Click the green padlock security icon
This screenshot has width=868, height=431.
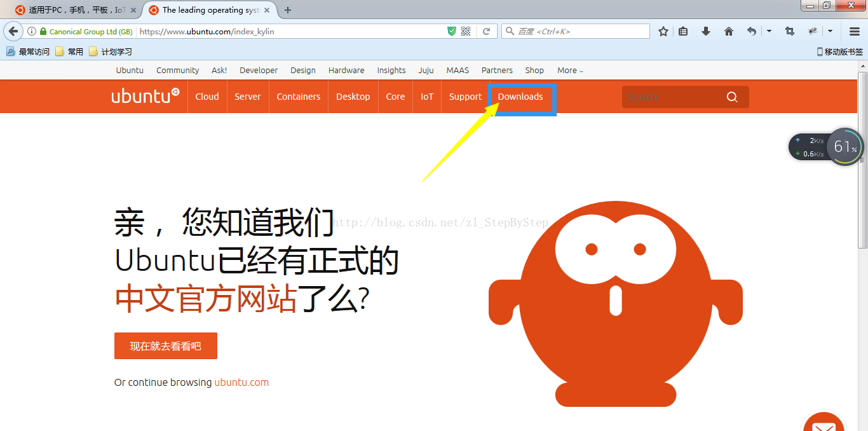click(x=43, y=31)
